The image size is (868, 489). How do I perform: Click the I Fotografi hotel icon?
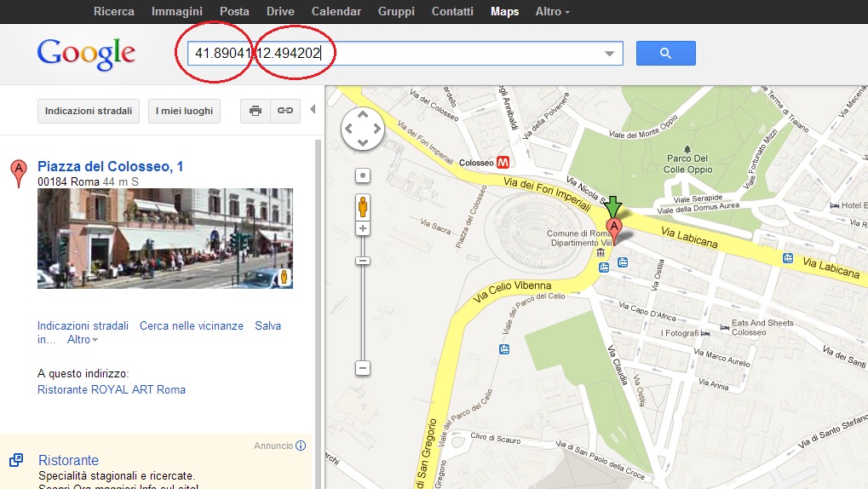pos(705,333)
